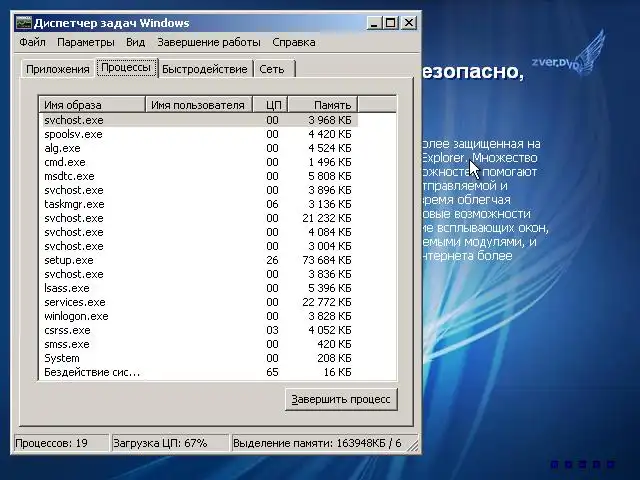Click the window resize grip corner
The image size is (640, 480).
tap(413, 445)
